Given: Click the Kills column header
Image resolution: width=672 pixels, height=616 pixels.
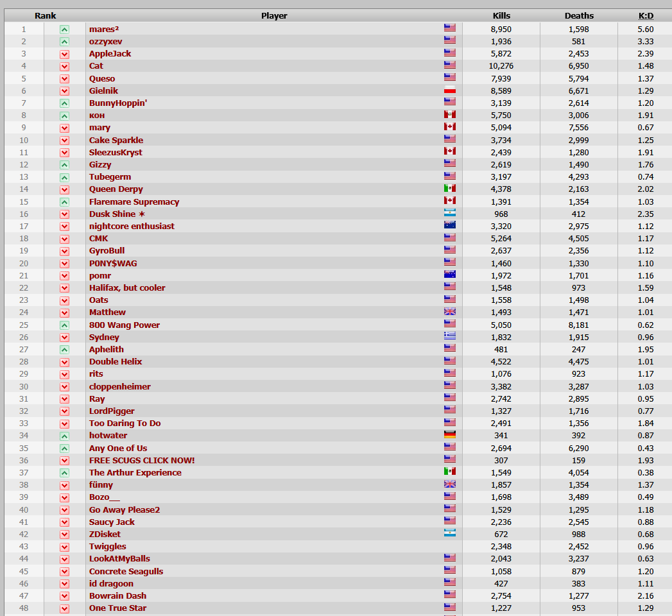Looking at the screenshot, I should pyautogui.click(x=501, y=16).
